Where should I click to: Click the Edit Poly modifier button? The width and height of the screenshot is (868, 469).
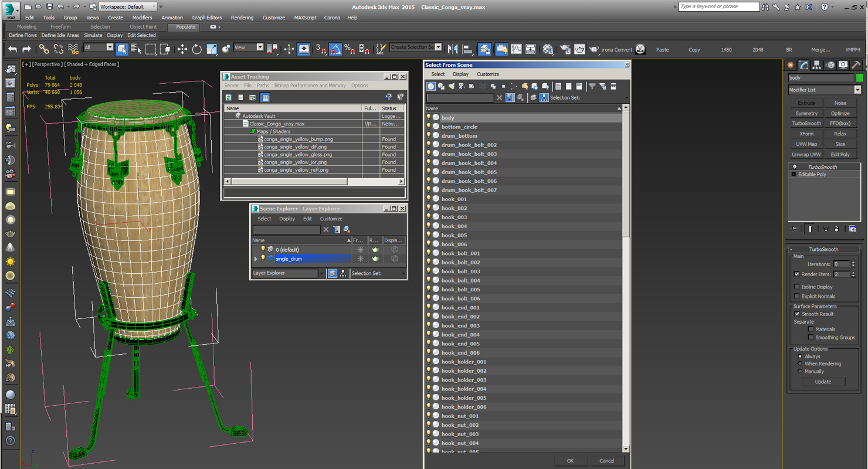(840, 155)
